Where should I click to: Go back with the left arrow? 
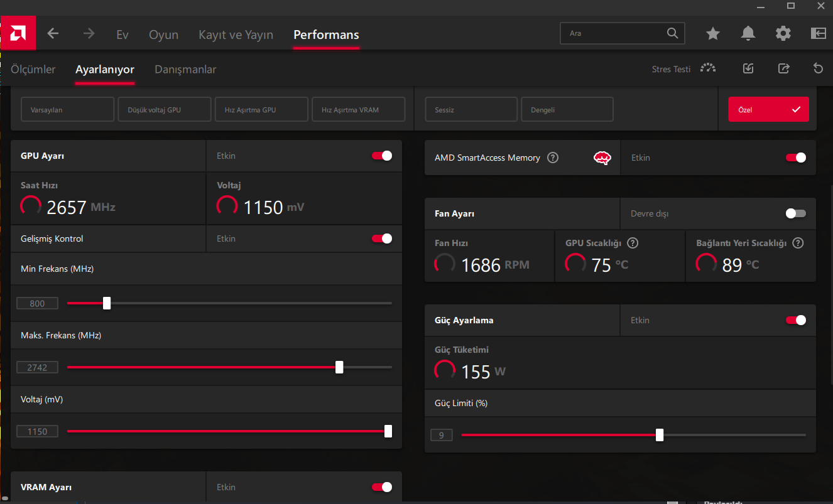click(53, 34)
